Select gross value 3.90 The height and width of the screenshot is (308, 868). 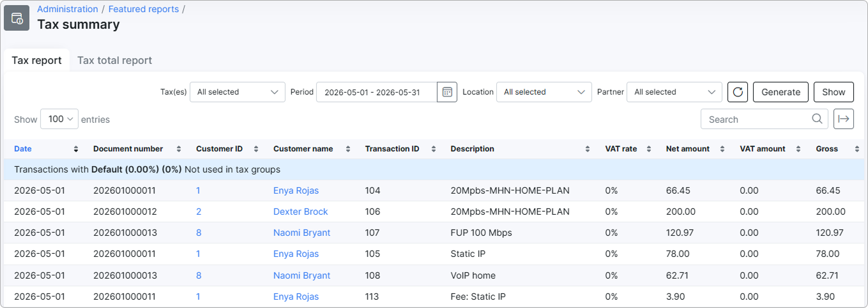(x=825, y=296)
